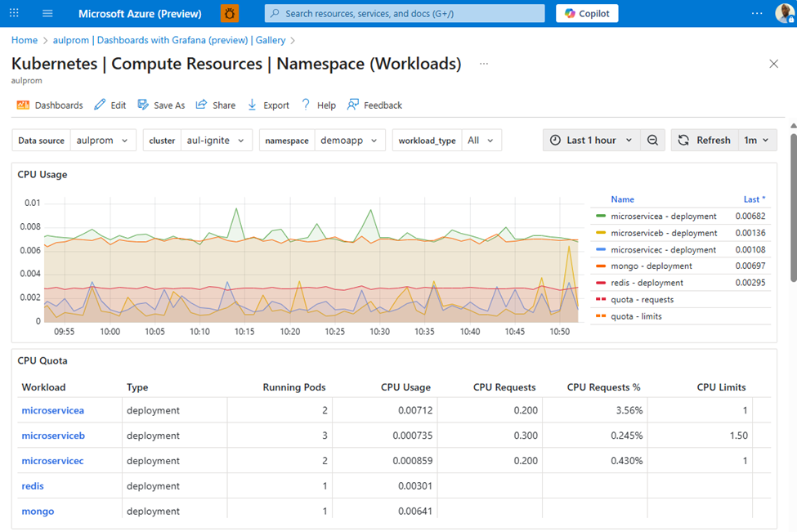Click Export download toolbar item
This screenshot has width=797, height=532.
[x=268, y=105]
